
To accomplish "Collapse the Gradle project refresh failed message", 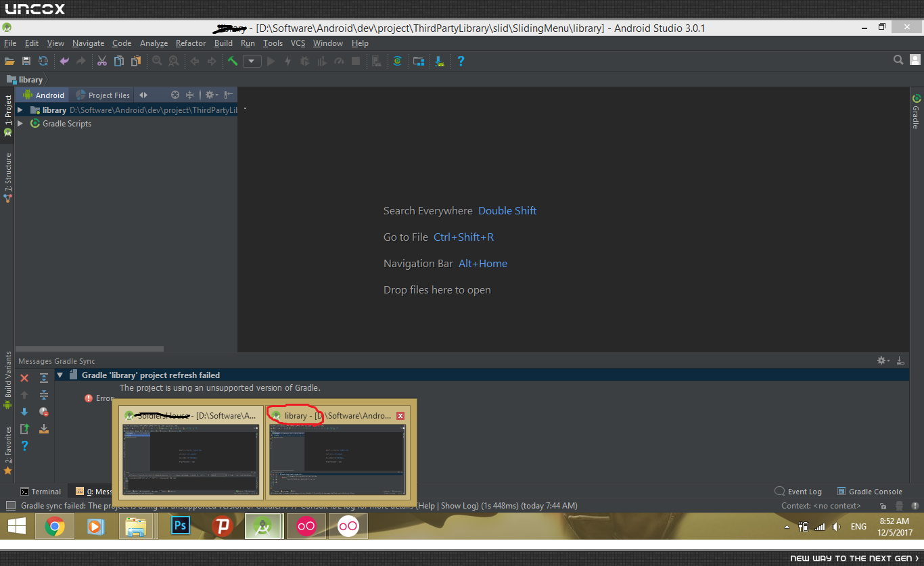I will tap(60, 375).
